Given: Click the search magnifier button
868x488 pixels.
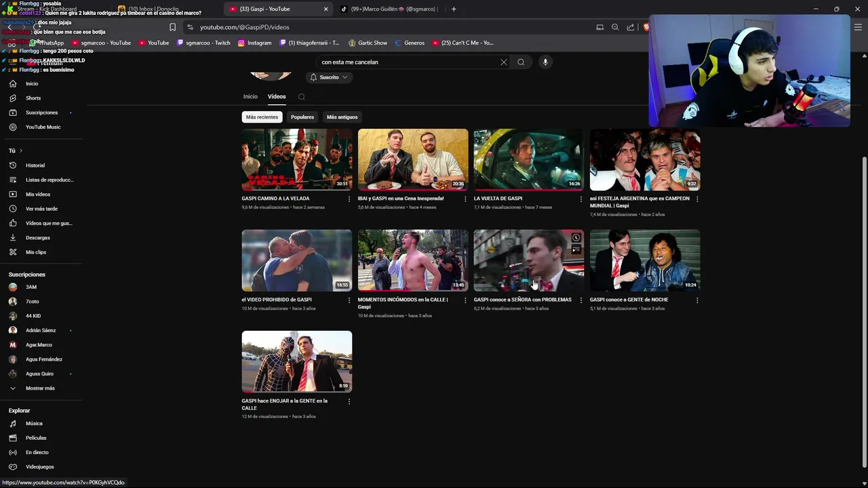Looking at the screenshot, I should 521,62.
